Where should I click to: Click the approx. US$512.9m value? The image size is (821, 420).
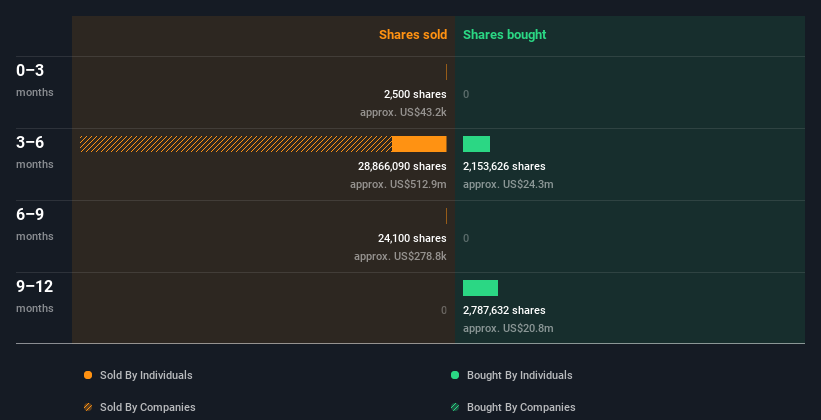pos(398,184)
